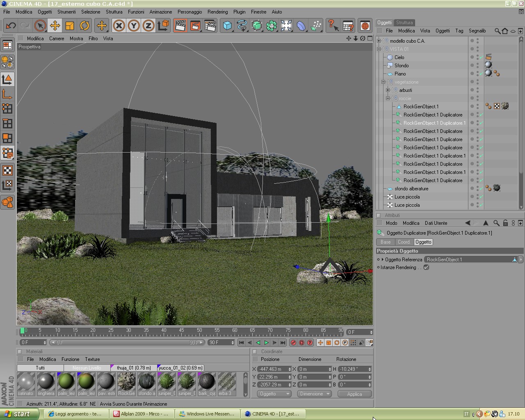Click the Help pointer question-mark icon
The image size is (525, 420).
coord(333,25)
